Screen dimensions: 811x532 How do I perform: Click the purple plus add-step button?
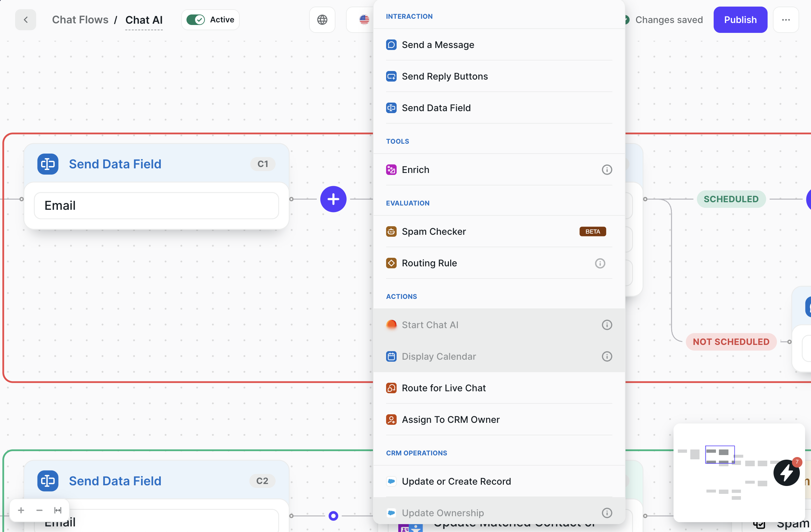click(333, 199)
